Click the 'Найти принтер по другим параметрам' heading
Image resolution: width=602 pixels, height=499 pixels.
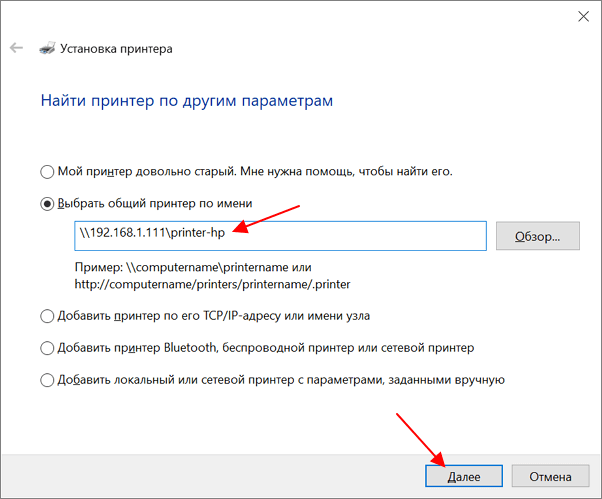tap(187, 101)
